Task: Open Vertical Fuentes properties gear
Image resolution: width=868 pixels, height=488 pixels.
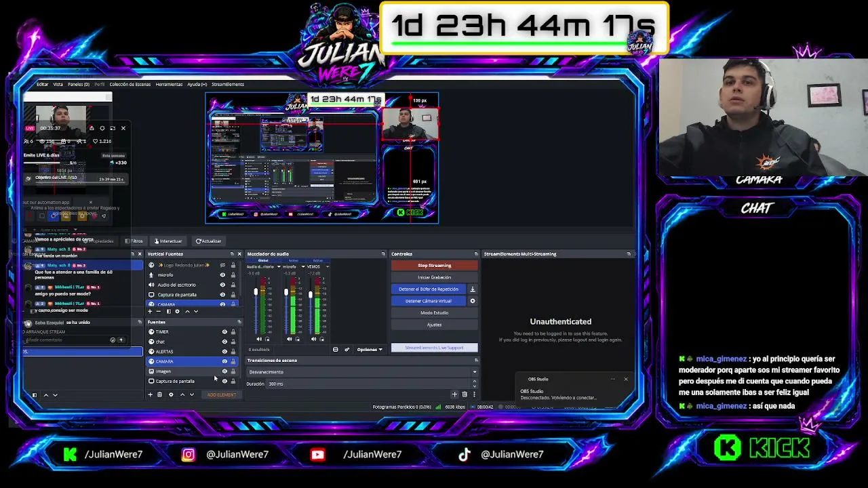Action: click(177, 311)
